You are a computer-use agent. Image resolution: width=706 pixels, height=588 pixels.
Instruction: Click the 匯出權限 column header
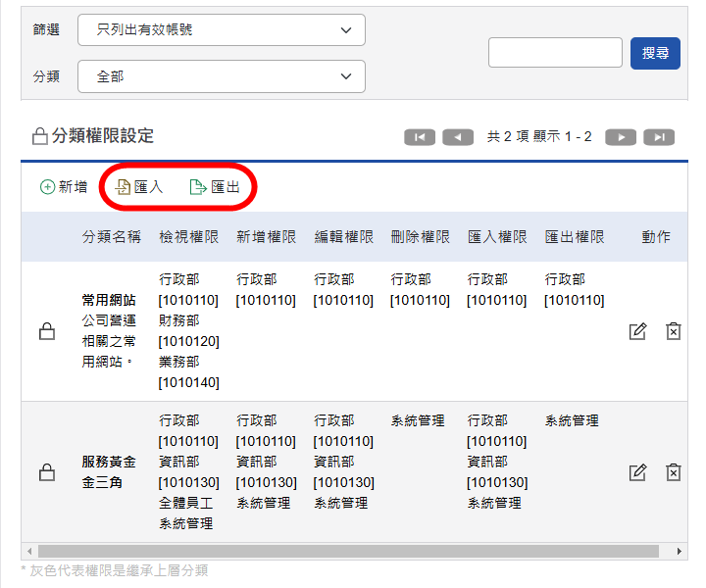(575, 236)
